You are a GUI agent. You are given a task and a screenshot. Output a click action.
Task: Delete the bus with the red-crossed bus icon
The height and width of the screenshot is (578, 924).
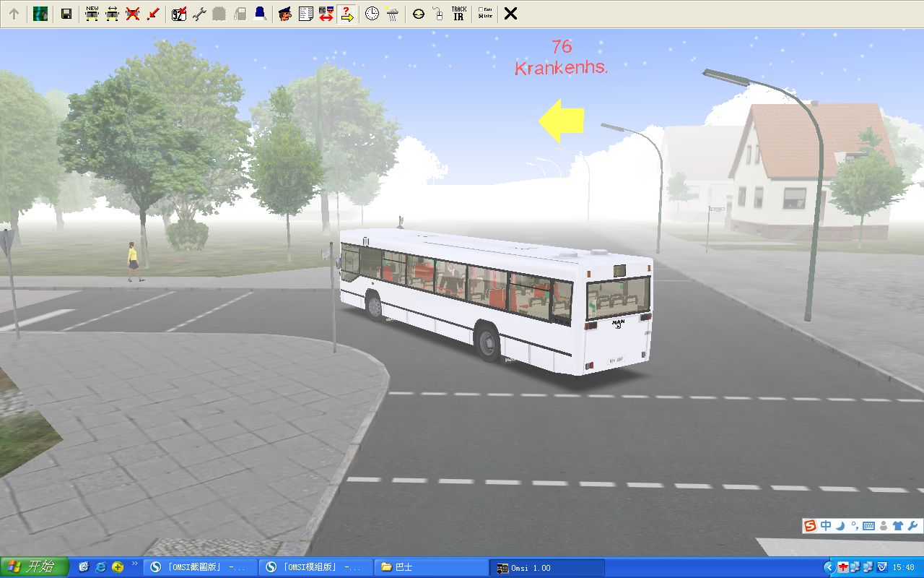point(132,13)
